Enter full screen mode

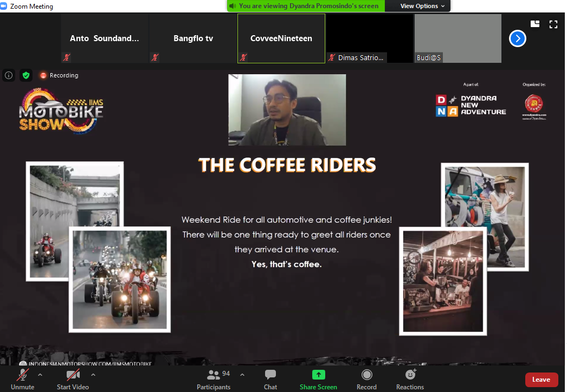(x=553, y=24)
